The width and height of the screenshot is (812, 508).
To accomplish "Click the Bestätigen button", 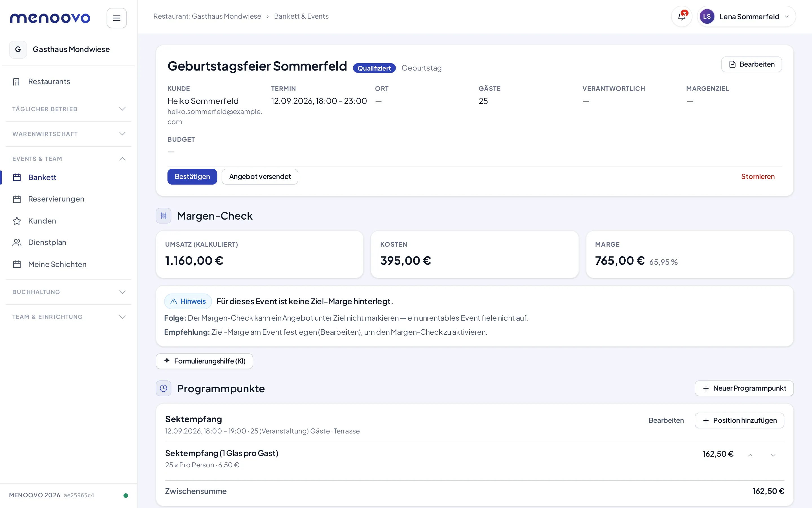I will point(192,177).
